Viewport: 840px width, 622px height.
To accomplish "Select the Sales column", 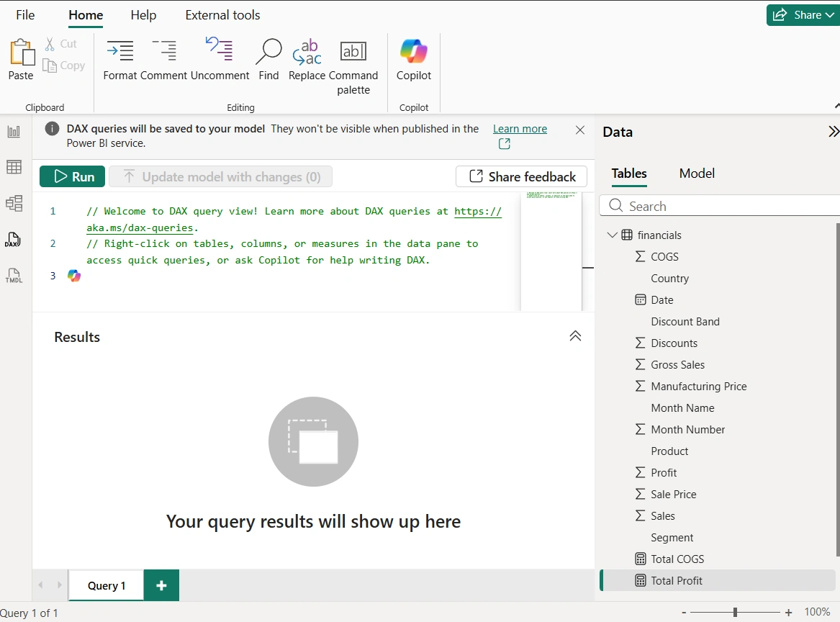I will 663,516.
